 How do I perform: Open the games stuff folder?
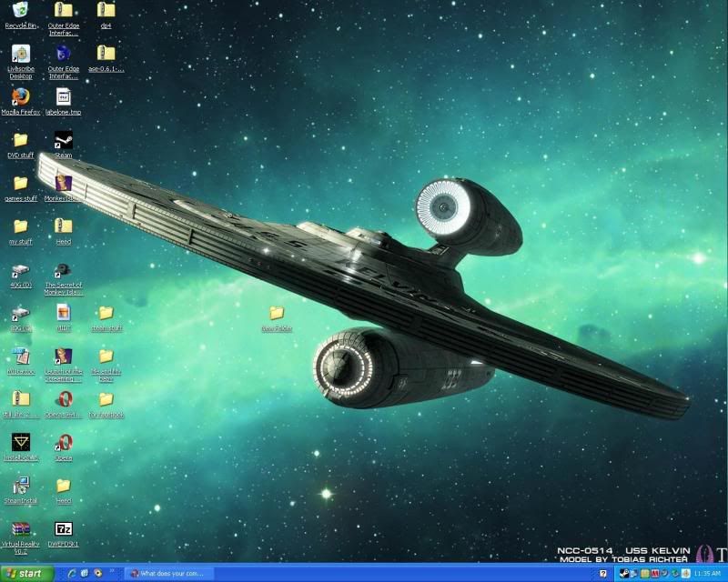(20, 188)
